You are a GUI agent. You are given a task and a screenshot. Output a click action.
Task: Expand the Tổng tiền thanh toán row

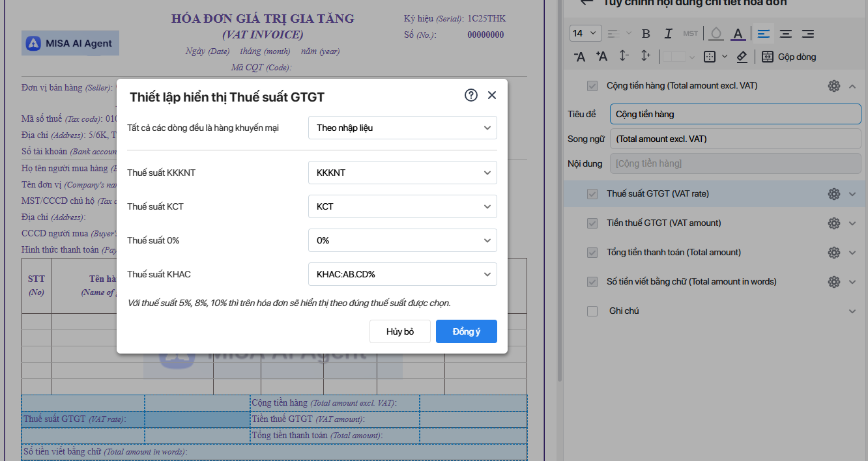coord(853,252)
